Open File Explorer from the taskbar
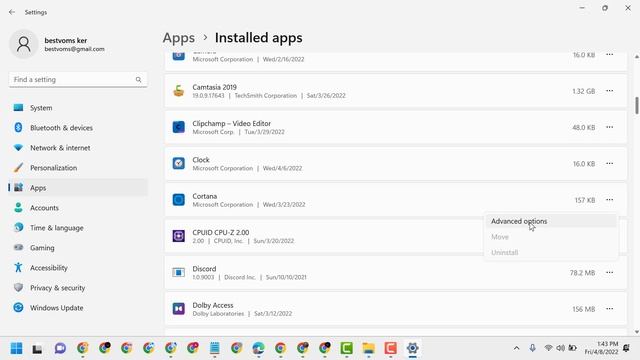The width and height of the screenshot is (640, 360). [369, 348]
